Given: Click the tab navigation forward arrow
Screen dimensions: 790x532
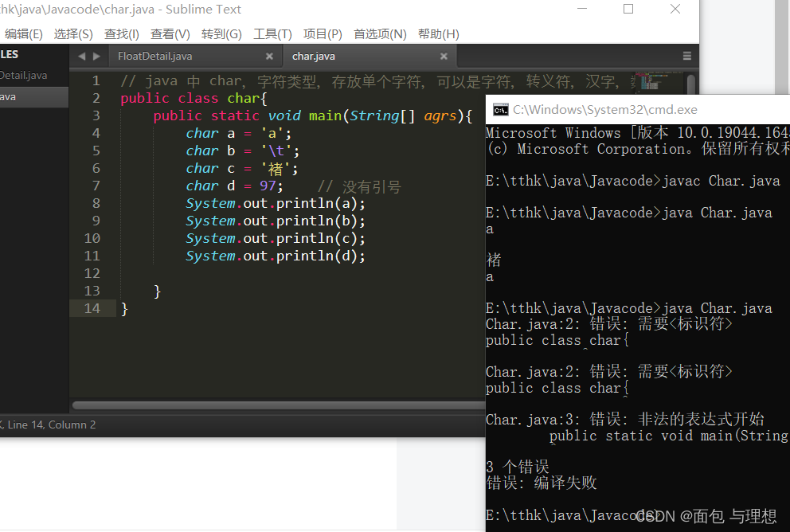Looking at the screenshot, I should tap(96, 56).
